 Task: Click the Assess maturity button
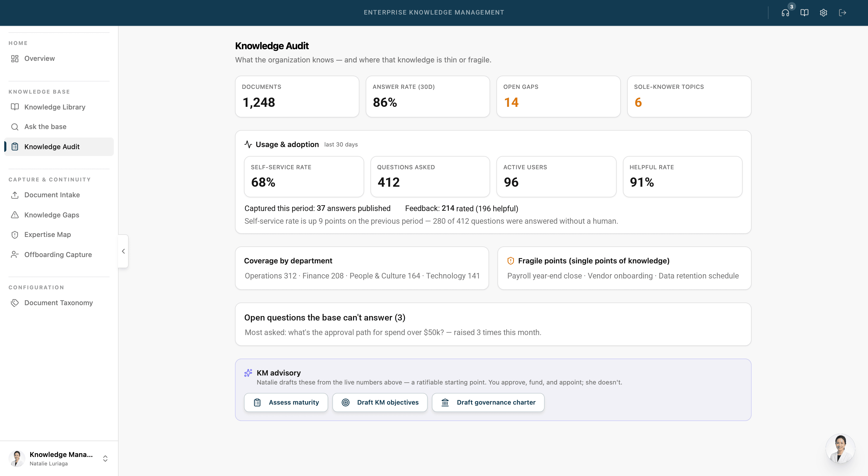point(286,402)
